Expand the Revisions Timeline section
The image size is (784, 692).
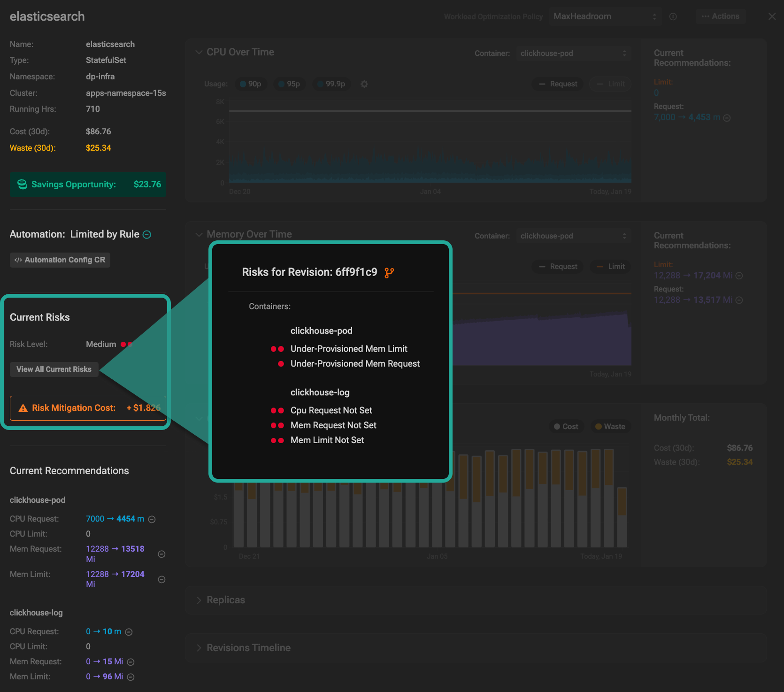point(199,648)
